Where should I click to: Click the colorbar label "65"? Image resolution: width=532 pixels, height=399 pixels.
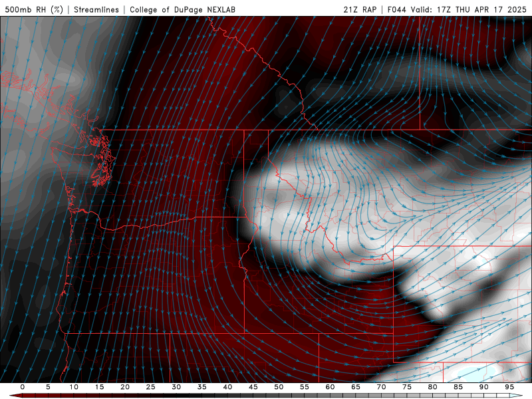(356, 387)
